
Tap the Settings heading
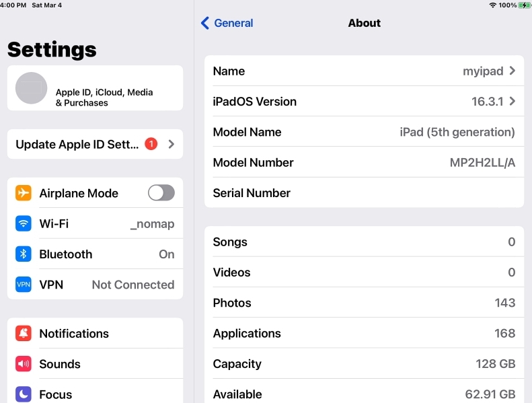coord(52,50)
